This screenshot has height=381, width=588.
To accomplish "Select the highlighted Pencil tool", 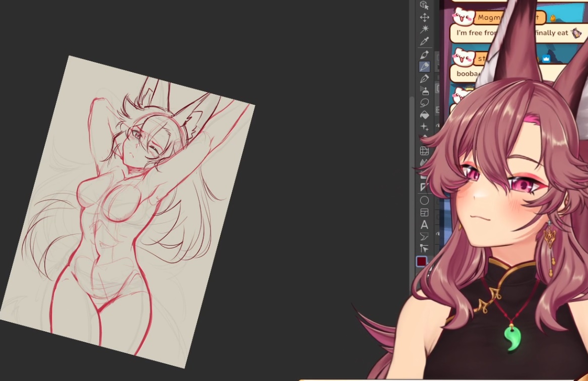I will tap(425, 66).
